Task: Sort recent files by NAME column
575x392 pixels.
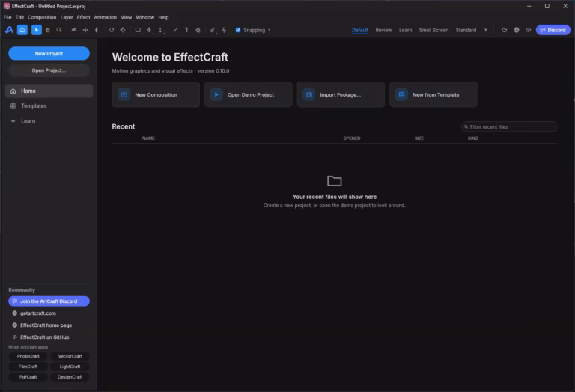Action: [x=148, y=138]
